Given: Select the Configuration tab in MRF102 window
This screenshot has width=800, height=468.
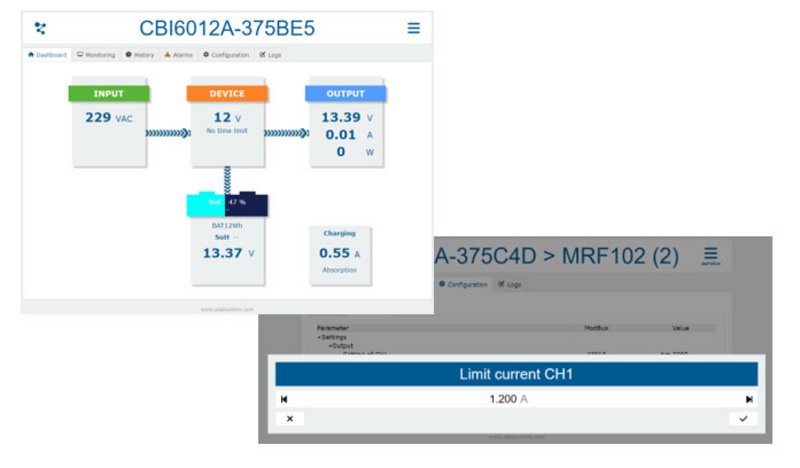Looking at the screenshot, I should tap(463, 284).
